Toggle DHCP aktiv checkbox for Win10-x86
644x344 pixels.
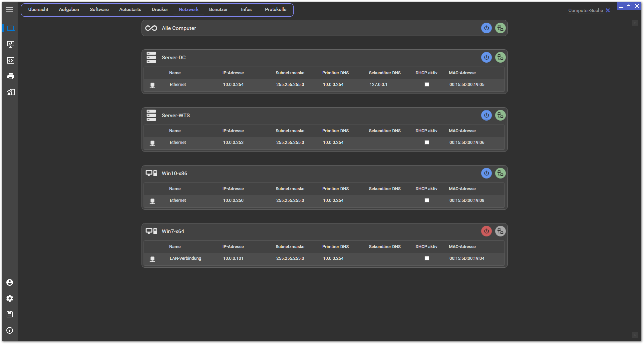click(x=427, y=200)
